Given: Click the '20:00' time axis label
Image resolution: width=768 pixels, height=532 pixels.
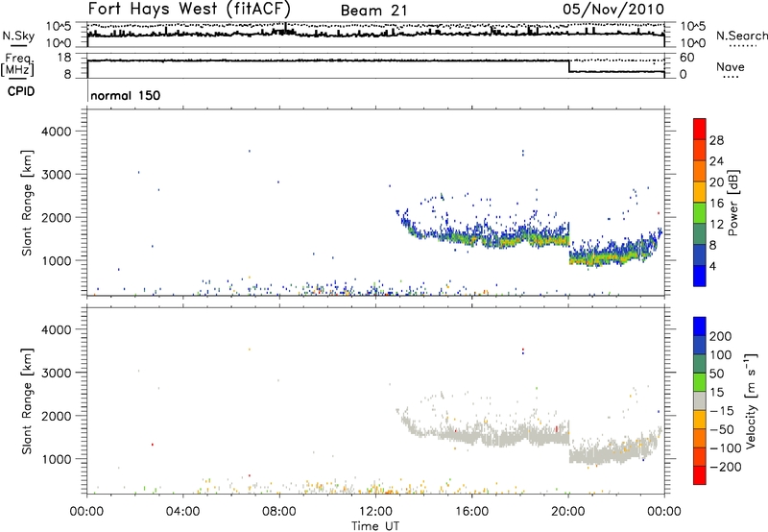Looking at the screenshot, I should pos(567,512).
